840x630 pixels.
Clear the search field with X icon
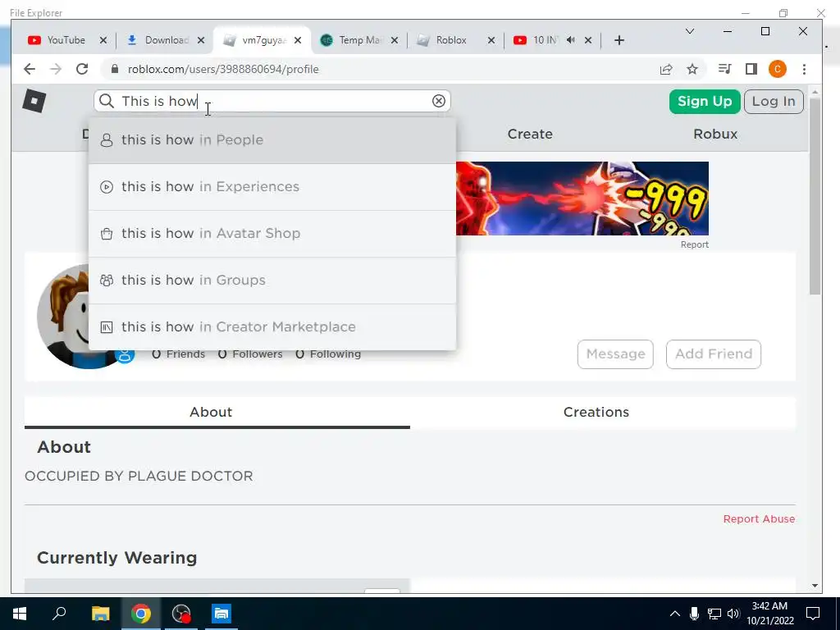pos(439,101)
